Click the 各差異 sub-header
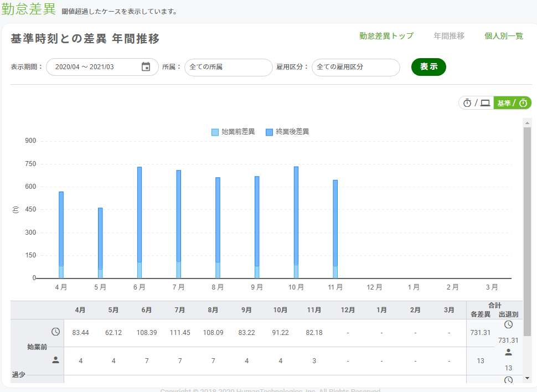The height and width of the screenshot is (392, 537). 481,314
